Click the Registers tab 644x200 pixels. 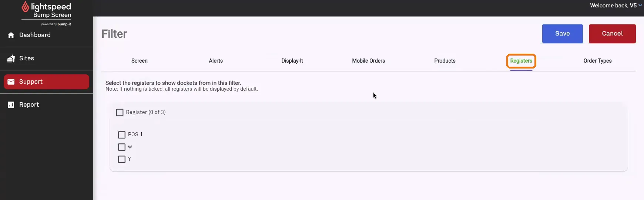click(521, 61)
